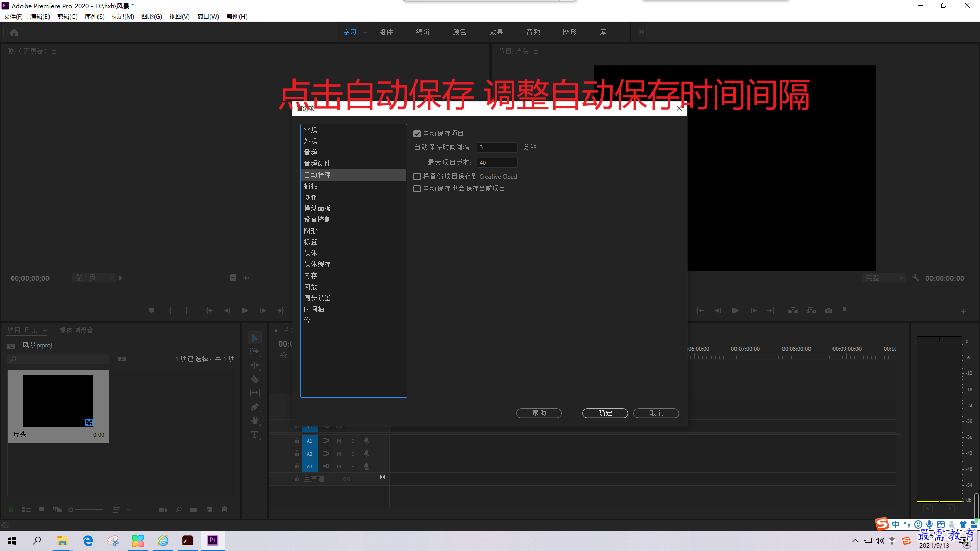Open the 窗口(W) menu
980x551 pixels.
click(208, 17)
